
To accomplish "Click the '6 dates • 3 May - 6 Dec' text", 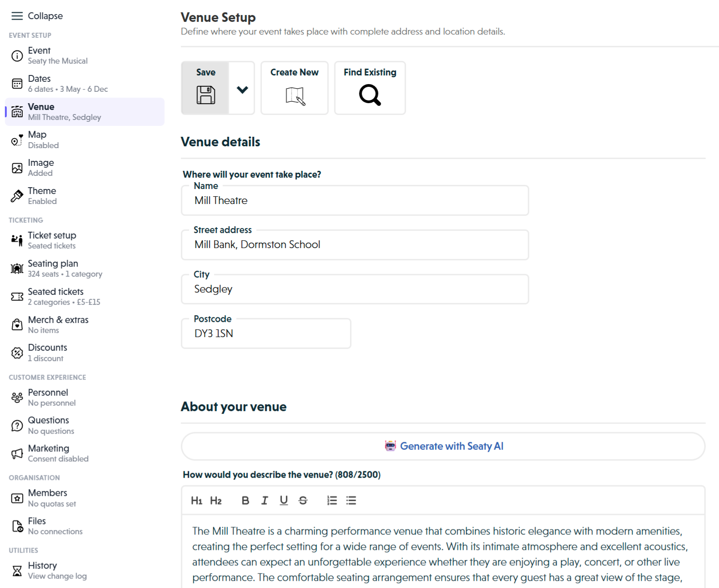I will coord(68,89).
